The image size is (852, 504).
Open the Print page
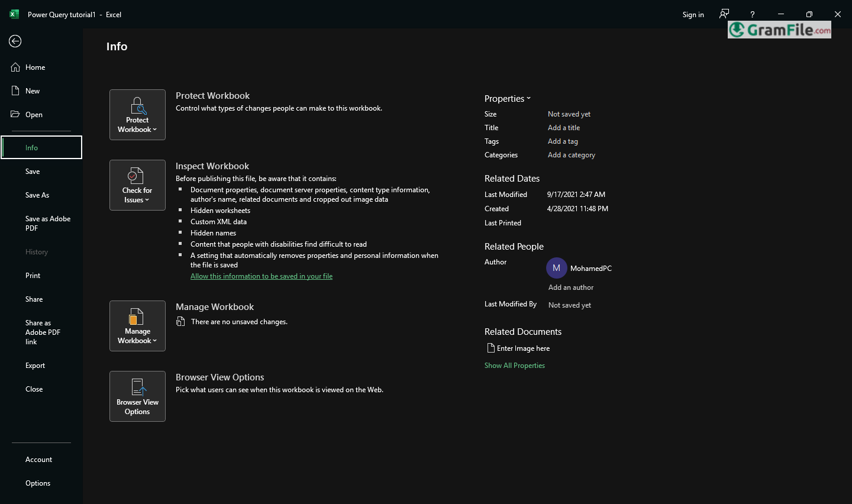pos(41,276)
